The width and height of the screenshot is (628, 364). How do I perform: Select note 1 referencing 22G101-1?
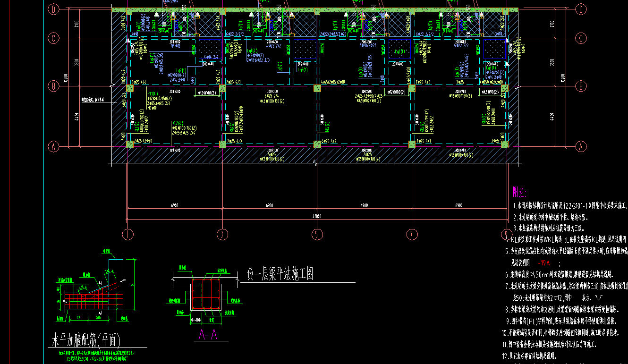[570, 207]
